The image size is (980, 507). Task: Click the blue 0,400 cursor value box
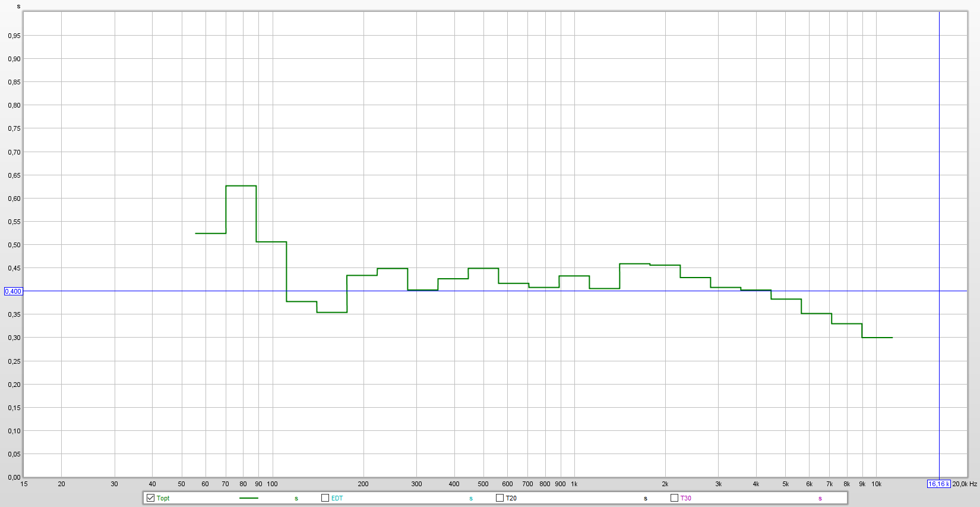13,291
